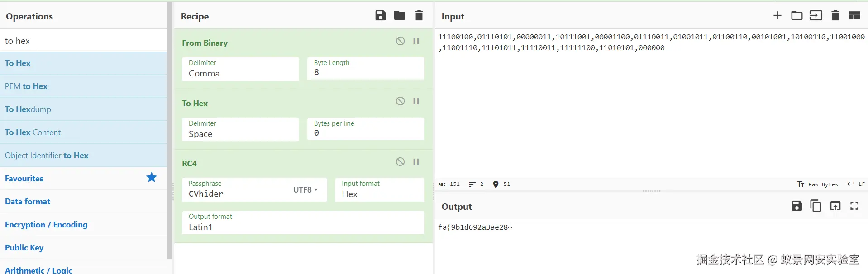Expand the Data format category
This screenshot has height=274, width=868.
(x=28, y=202)
